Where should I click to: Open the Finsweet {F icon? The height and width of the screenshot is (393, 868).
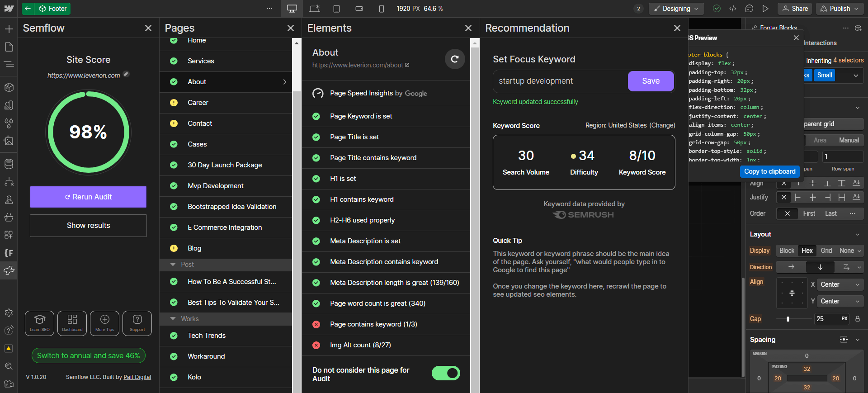click(9, 253)
